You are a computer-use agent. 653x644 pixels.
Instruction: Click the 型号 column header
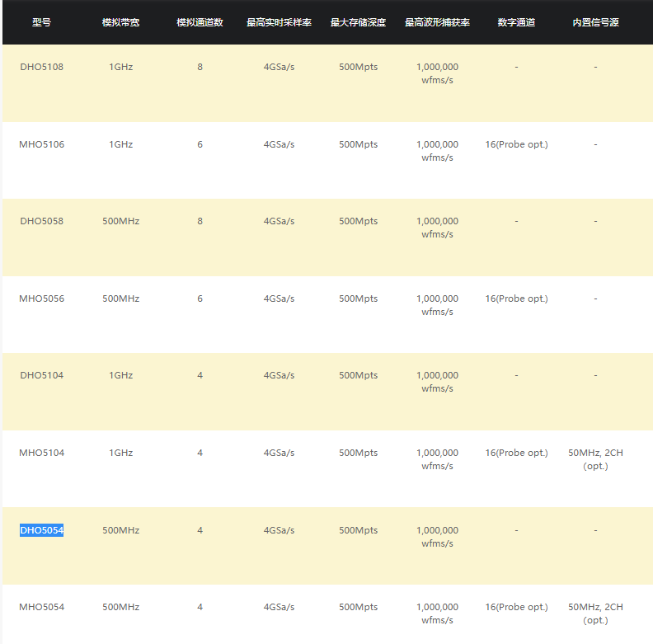(41, 22)
